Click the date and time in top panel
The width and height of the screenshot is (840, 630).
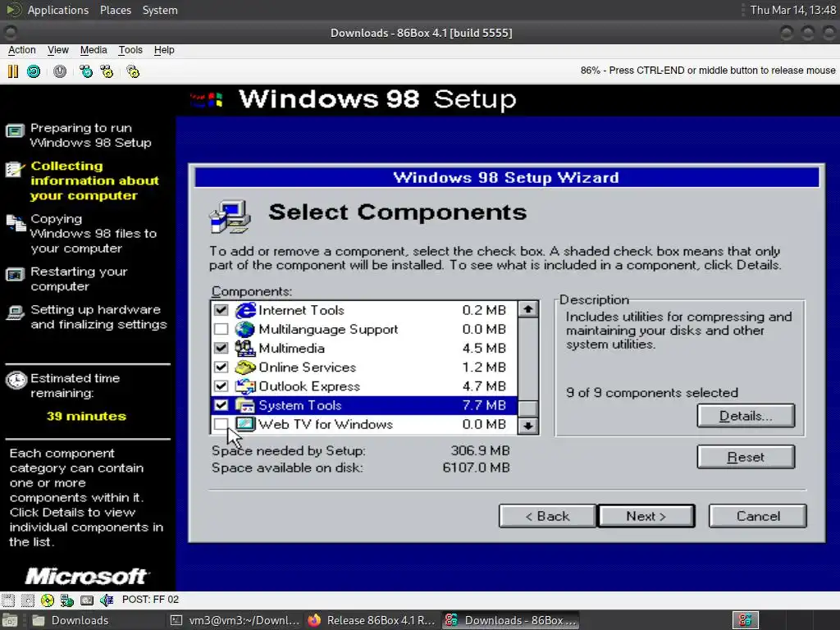(x=792, y=10)
